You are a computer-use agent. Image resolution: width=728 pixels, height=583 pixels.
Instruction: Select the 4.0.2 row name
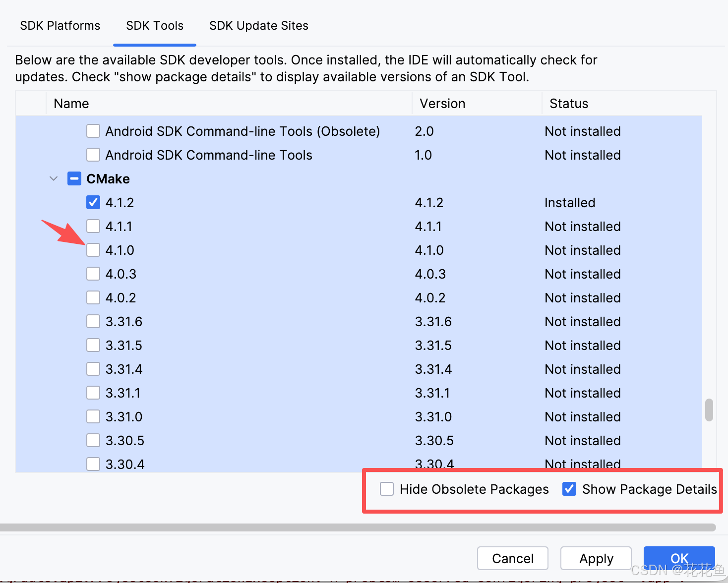click(x=121, y=298)
